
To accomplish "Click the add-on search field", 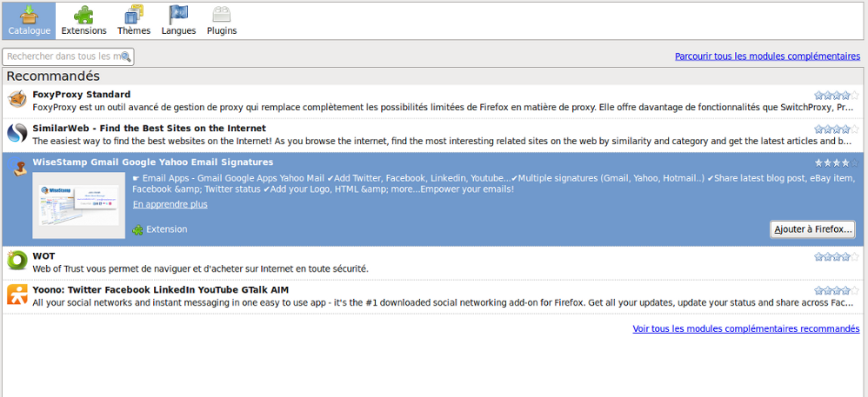I will tap(68, 56).
